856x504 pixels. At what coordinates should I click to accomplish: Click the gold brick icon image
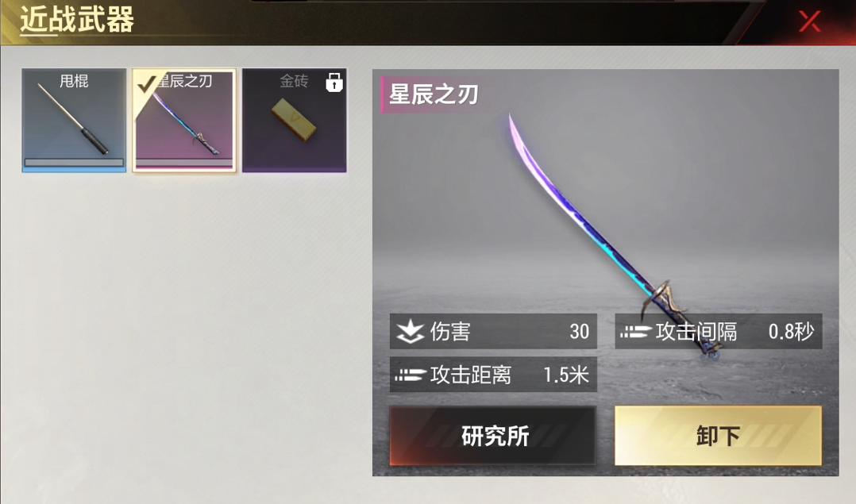[295, 120]
